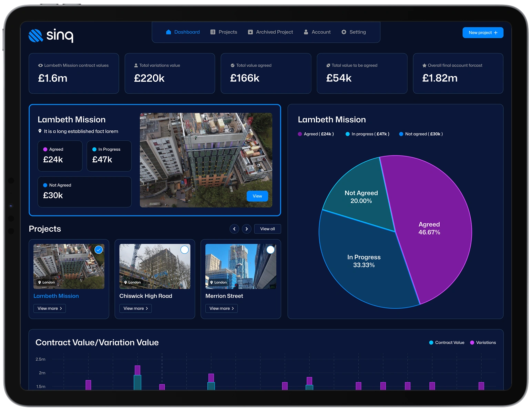Open the Merrion Street project thumbnail
This screenshot has height=412, width=532.
tap(241, 267)
